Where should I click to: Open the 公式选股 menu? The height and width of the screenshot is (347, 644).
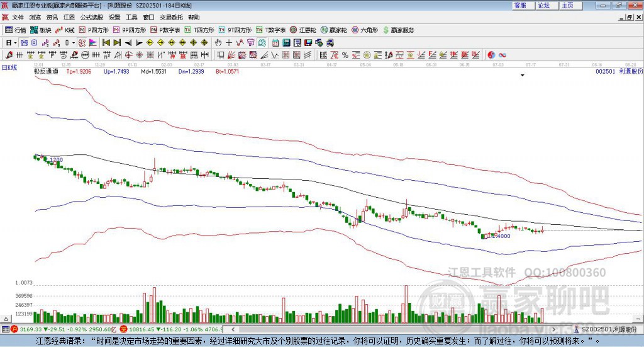pyautogui.click(x=92, y=17)
